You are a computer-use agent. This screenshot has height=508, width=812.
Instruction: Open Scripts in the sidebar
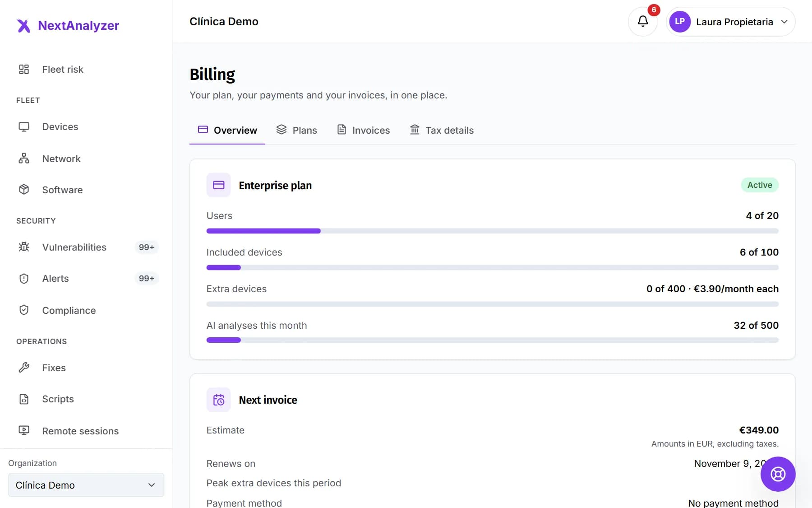[86, 399]
